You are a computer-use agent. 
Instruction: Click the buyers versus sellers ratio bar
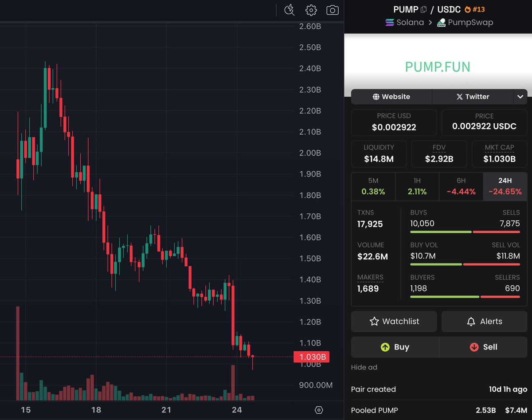tap(465, 297)
